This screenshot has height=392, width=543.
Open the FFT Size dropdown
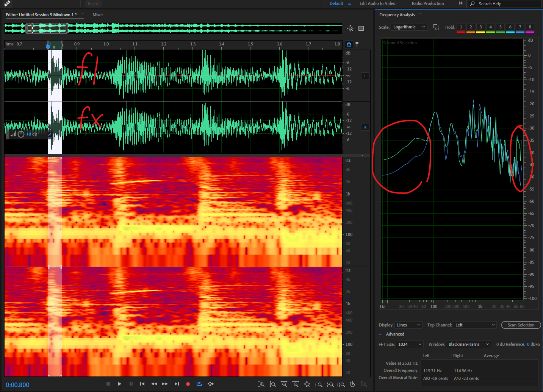[409, 344]
